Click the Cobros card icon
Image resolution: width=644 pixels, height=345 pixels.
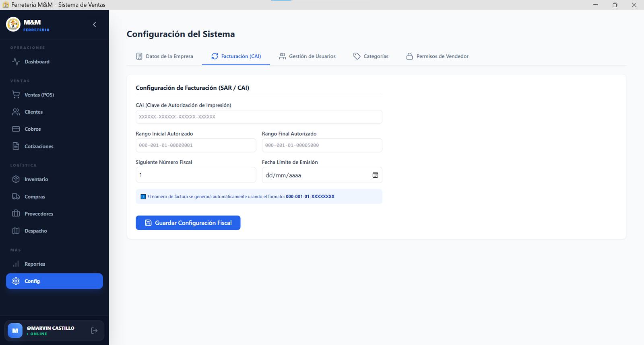click(16, 129)
